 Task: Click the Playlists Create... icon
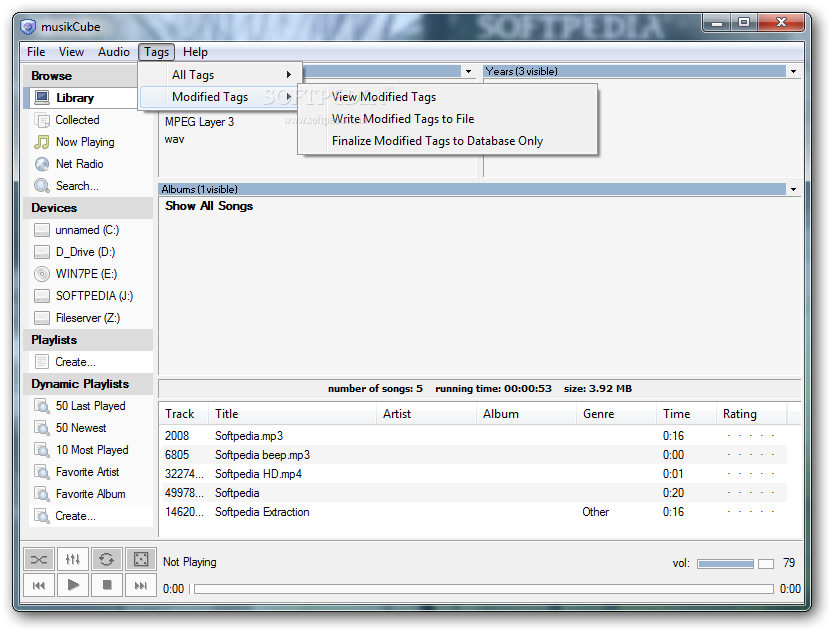41,362
